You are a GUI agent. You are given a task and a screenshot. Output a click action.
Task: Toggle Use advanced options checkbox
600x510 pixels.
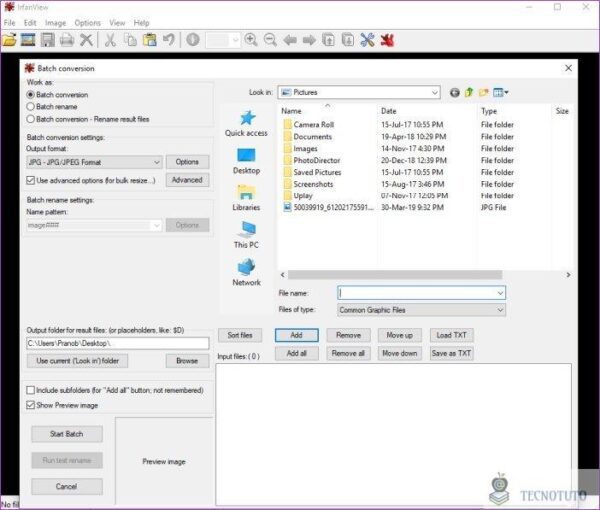point(31,180)
